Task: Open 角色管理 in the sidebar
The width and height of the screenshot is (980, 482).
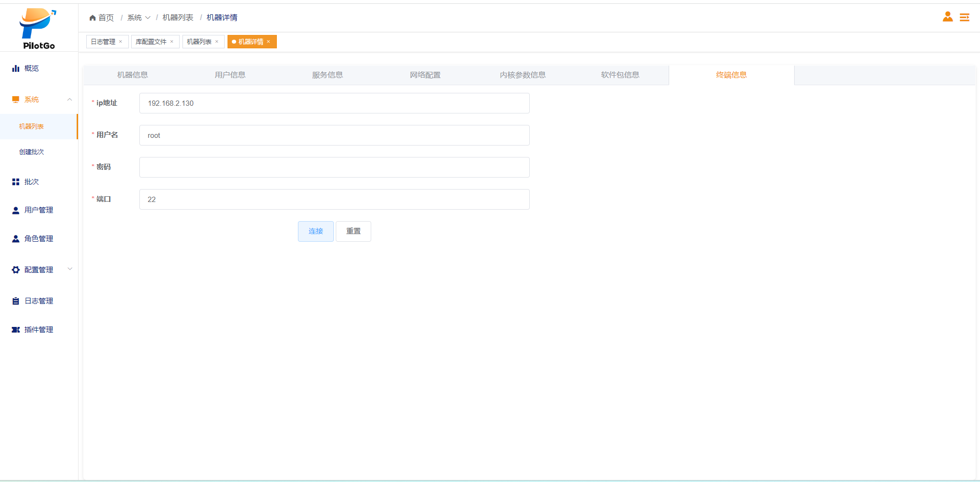Action: pos(38,239)
